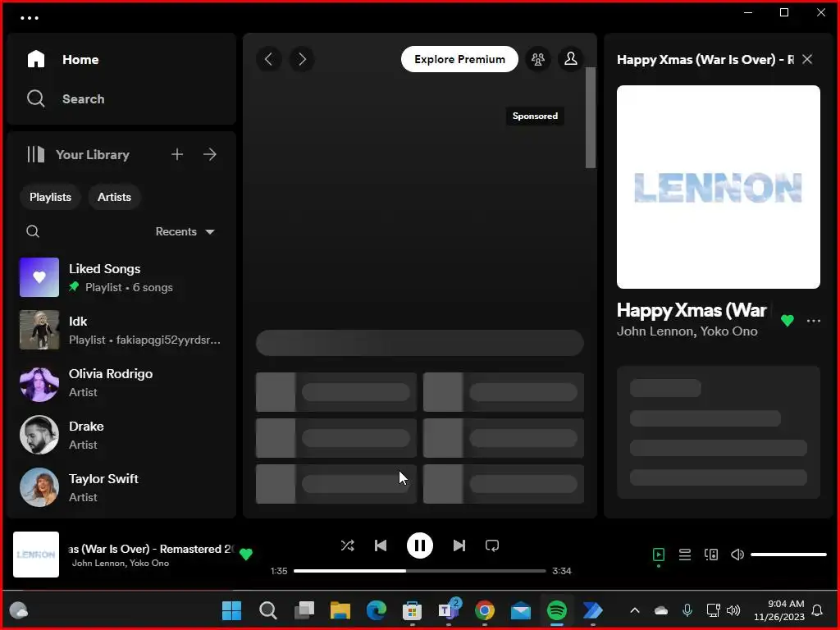This screenshot has width=840, height=630.
Task: Enable repeat
Action: tap(492, 546)
